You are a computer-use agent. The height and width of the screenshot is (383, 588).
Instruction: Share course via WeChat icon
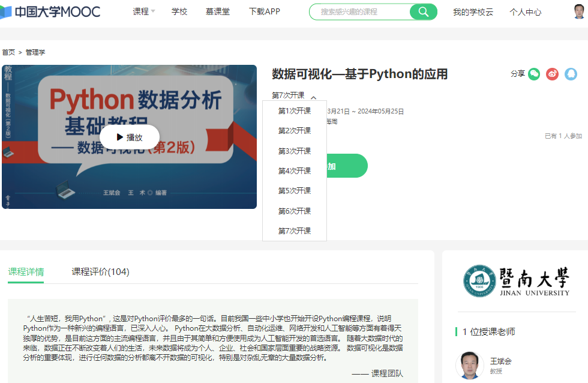point(534,74)
